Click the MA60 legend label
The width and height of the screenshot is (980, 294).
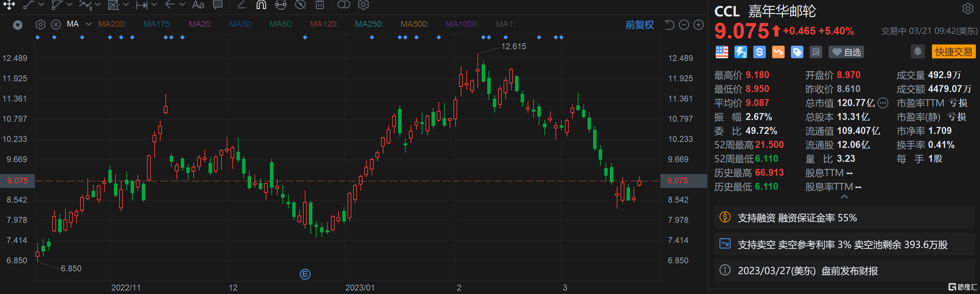[281, 24]
